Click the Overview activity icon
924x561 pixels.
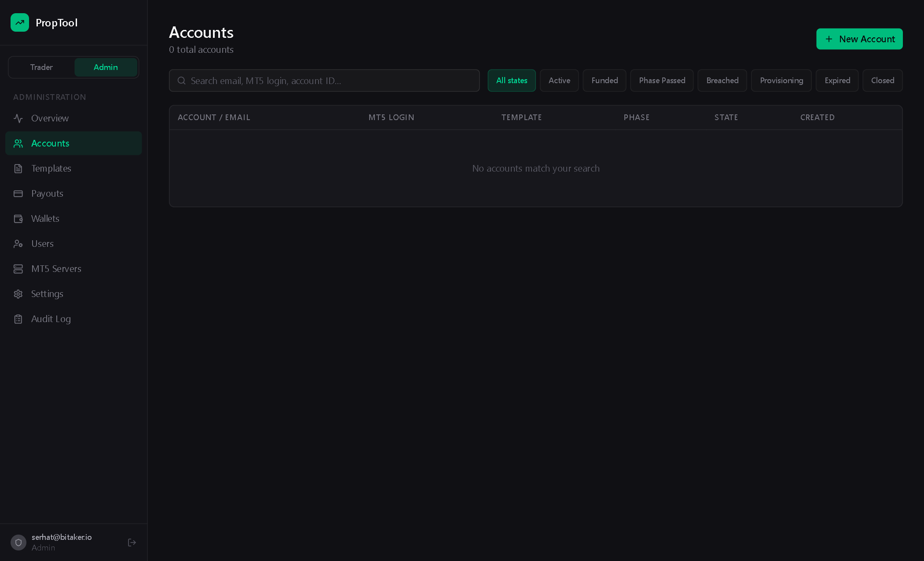(18, 118)
